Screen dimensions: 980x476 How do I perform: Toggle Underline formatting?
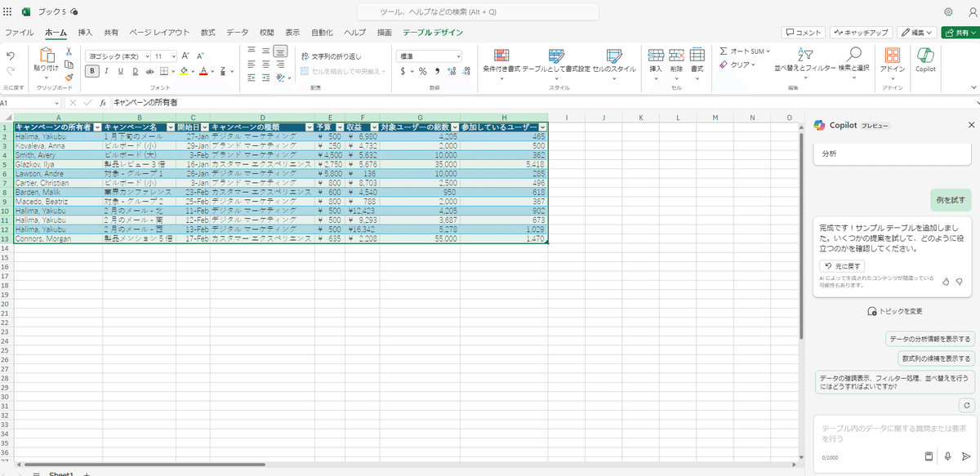tap(121, 71)
